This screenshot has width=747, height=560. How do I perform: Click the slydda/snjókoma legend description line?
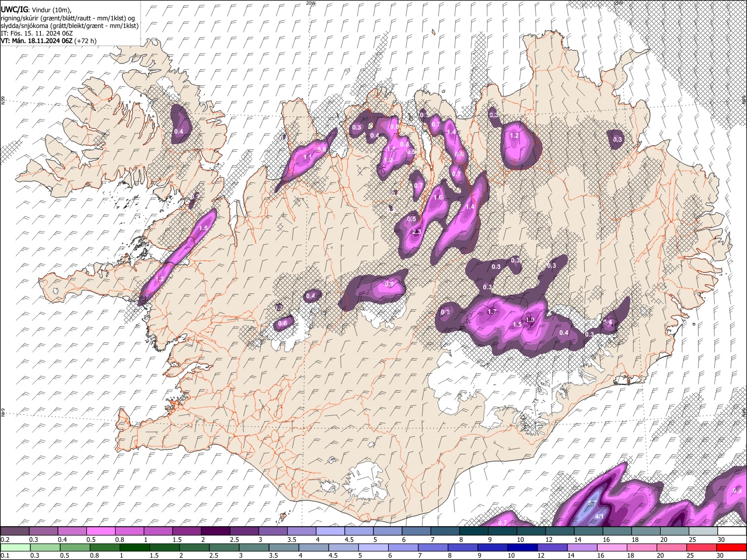69,26
